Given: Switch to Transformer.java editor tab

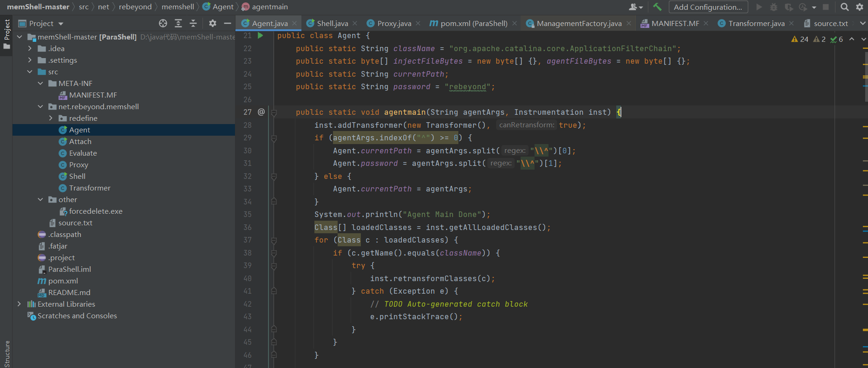Looking at the screenshot, I should 756,23.
